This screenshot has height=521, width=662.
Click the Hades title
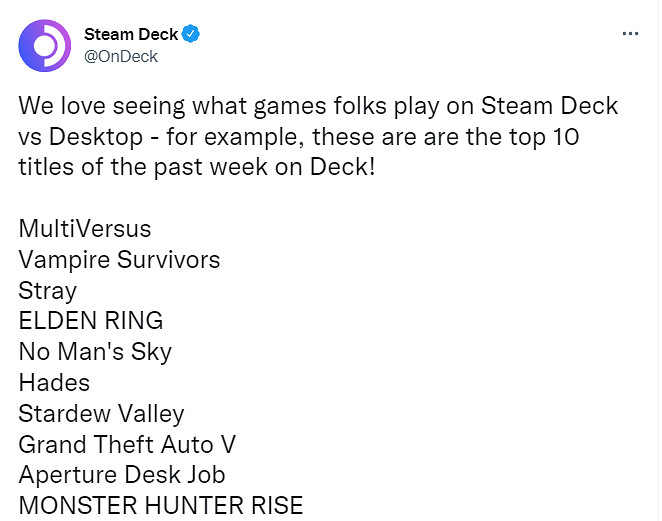[x=54, y=382]
